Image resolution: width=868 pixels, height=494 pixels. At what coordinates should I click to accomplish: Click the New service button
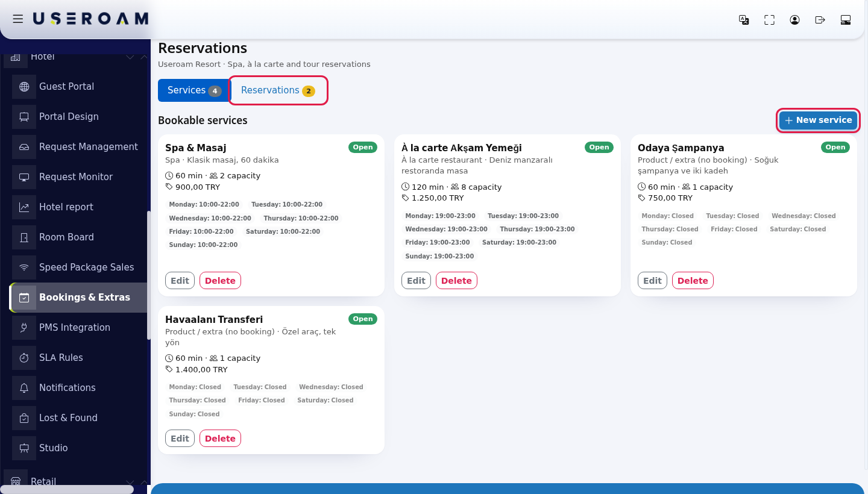[818, 120]
